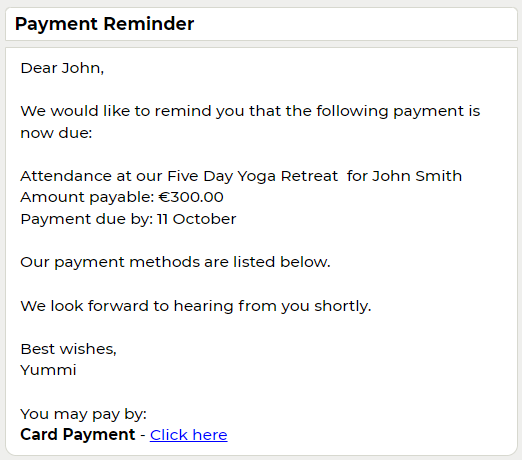Select the name "John Smith"
The image size is (522, 460).
click(417, 176)
